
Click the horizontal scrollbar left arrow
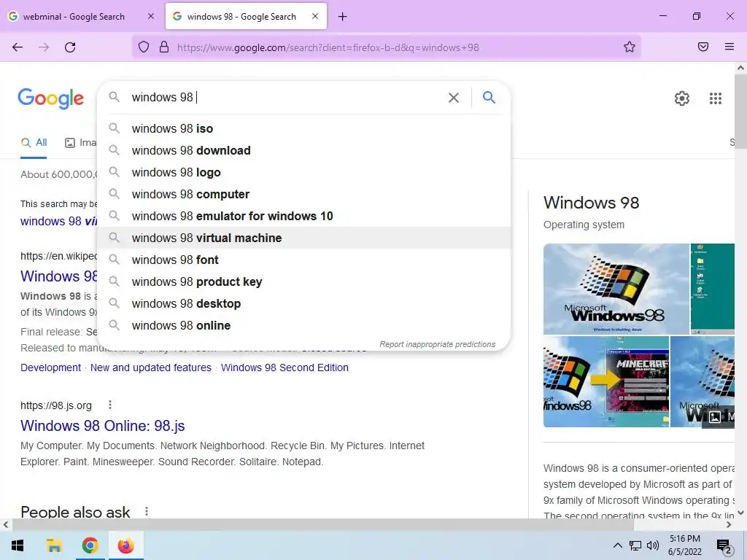tap(6, 525)
